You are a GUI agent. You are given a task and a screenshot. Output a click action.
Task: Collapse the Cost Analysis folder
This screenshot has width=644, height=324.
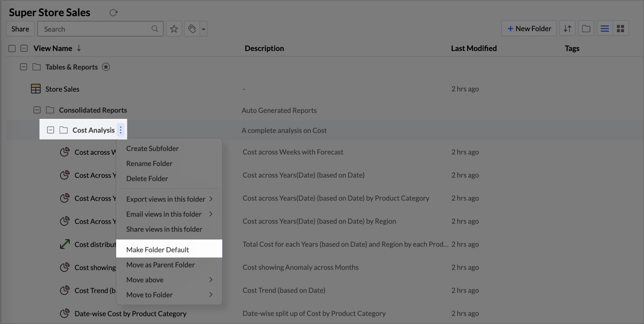coord(50,130)
